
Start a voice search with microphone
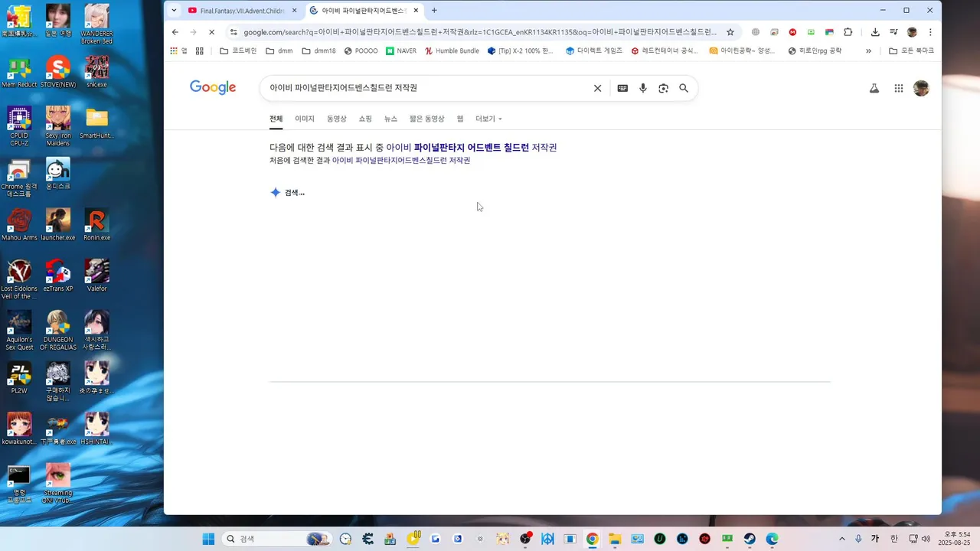pyautogui.click(x=643, y=88)
